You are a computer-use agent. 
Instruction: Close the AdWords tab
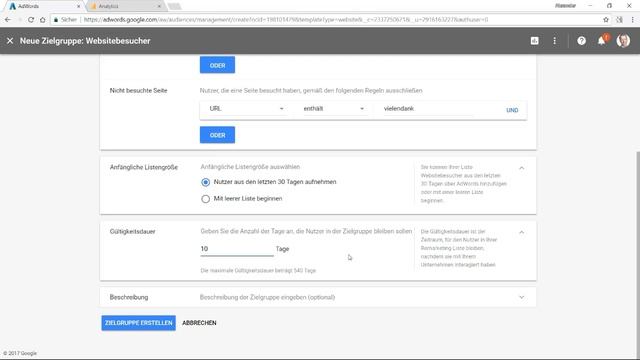tap(79, 7)
